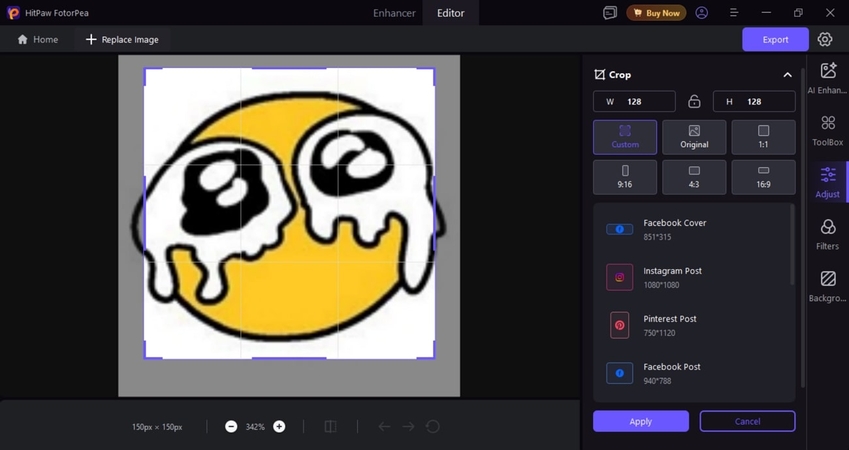Open the user account profile icon

point(702,13)
